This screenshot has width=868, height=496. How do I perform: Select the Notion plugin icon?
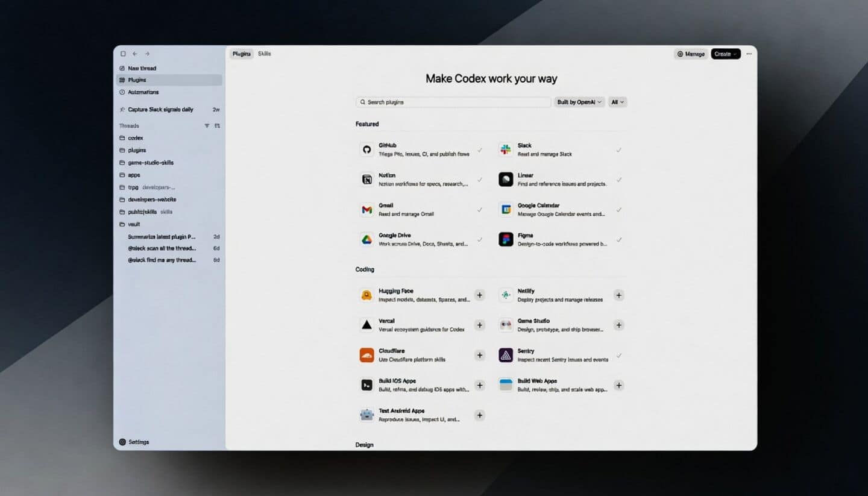366,180
